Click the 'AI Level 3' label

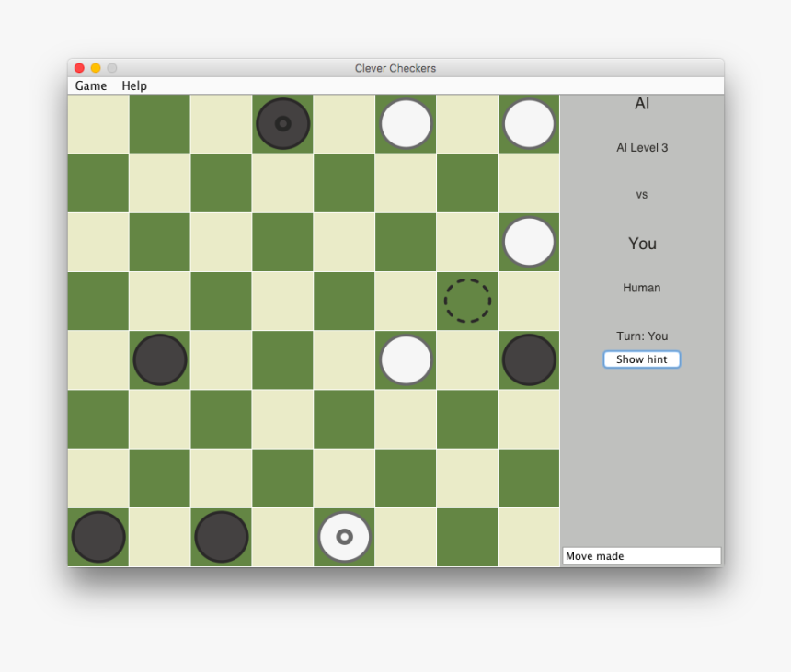tap(642, 148)
